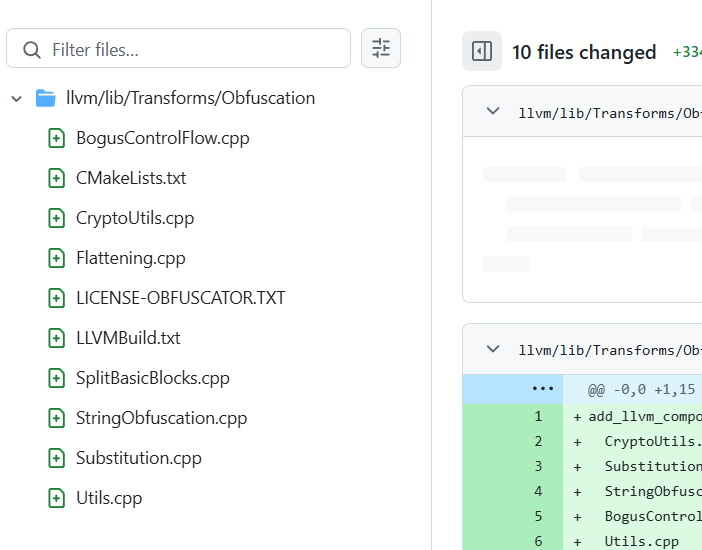The image size is (702, 550).
Task: Open CryptoUtils.cpp in the file tree
Action: click(x=135, y=218)
